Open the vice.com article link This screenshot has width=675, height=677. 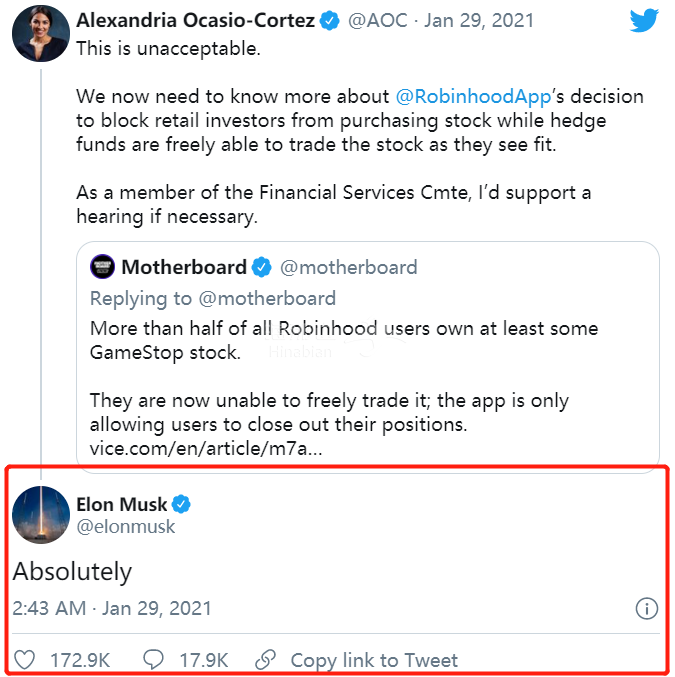click(x=206, y=448)
